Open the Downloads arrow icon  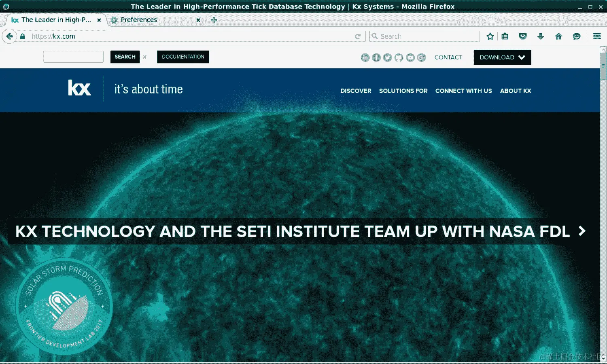541,36
